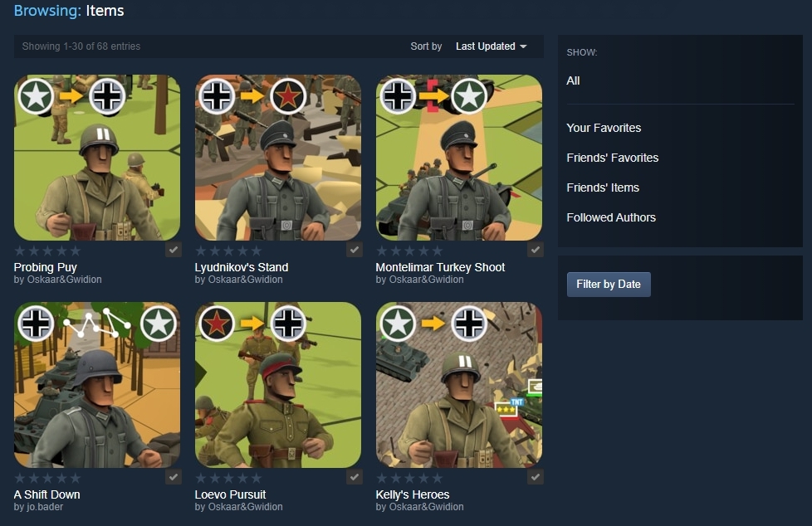Click the 'Showing 1-30 of 68 entries' text
Image resolution: width=812 pixels, height=526 pixels.
(x=81, y=46)
